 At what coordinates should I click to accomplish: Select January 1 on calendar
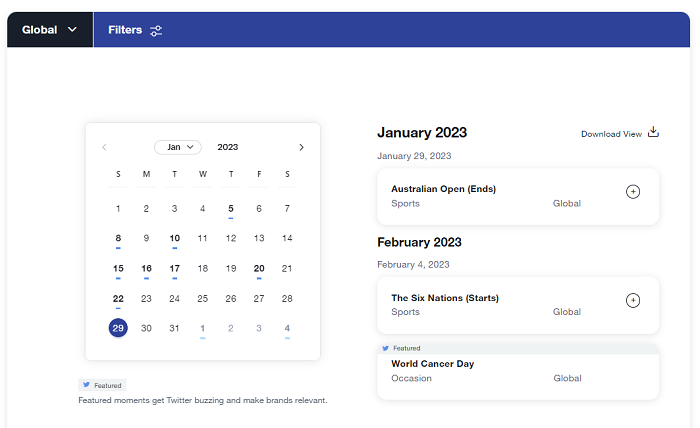[118, 208]
